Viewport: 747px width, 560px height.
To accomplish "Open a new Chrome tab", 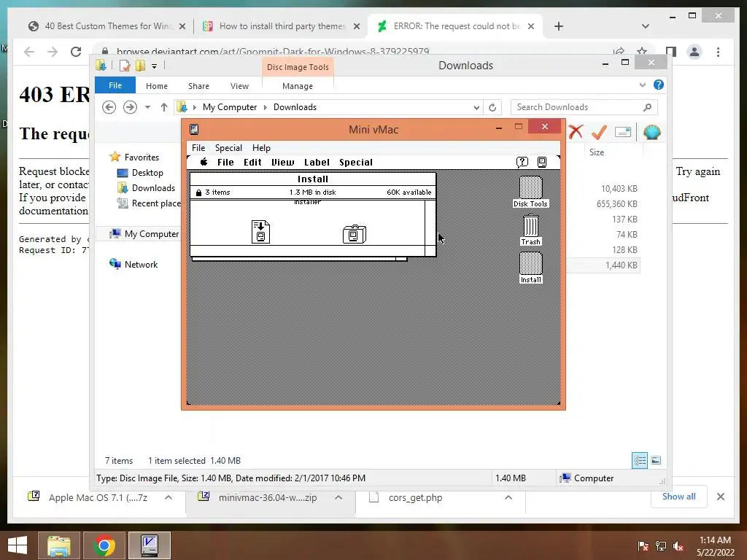I will point(559,26).
